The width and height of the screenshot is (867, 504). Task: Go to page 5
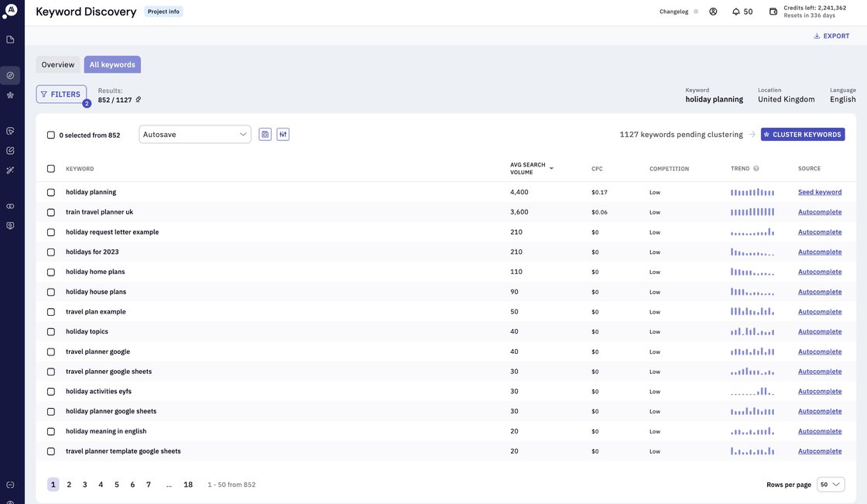pyautogui.click(x=117, y=485)
